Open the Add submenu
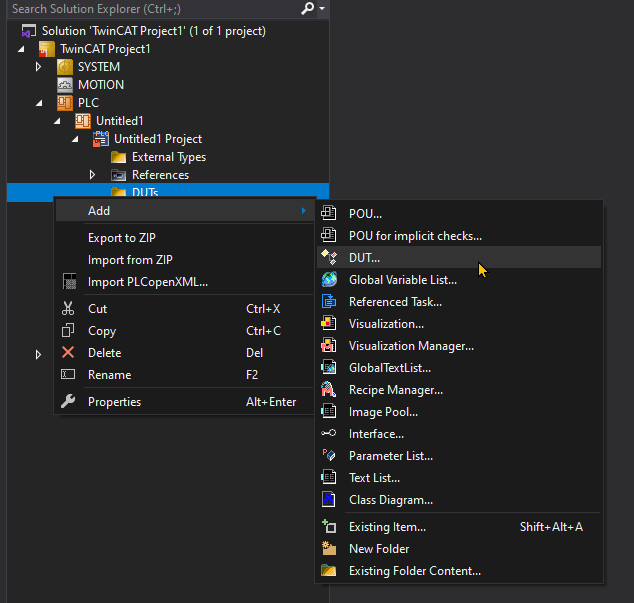The image size is (634, 603). (184, 210)
